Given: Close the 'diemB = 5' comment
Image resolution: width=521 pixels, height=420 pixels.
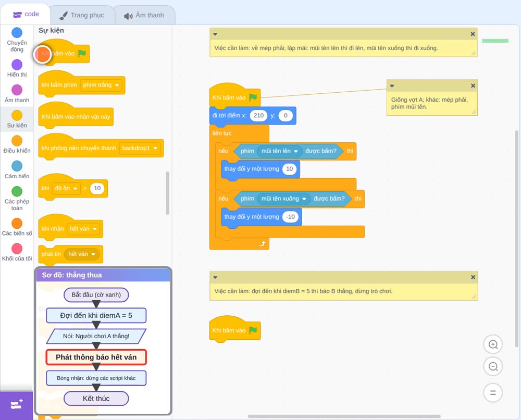Looking at the screenshot, I should 473,277.
